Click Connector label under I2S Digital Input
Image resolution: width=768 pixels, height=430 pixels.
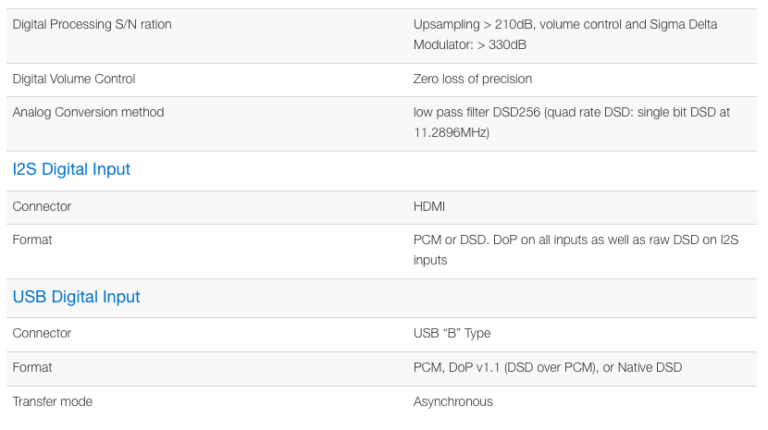(x=42, y=207)
